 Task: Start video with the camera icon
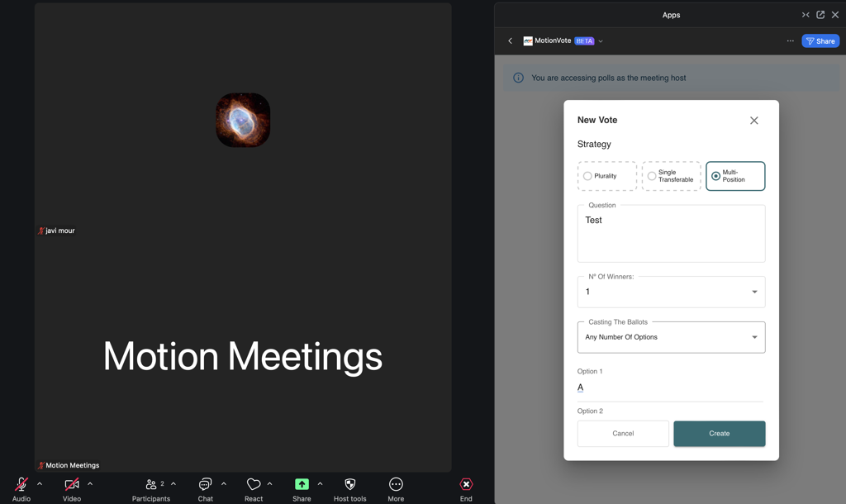coord(72,485)
